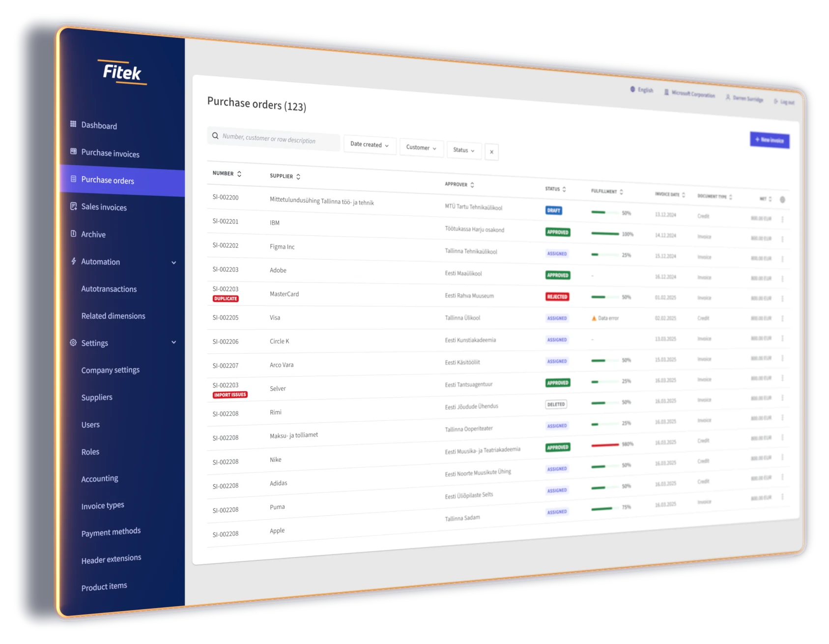This screenshot has width=829, height=644.
Task: Open the Customer filter dropdown
Action: coord(422,147)
